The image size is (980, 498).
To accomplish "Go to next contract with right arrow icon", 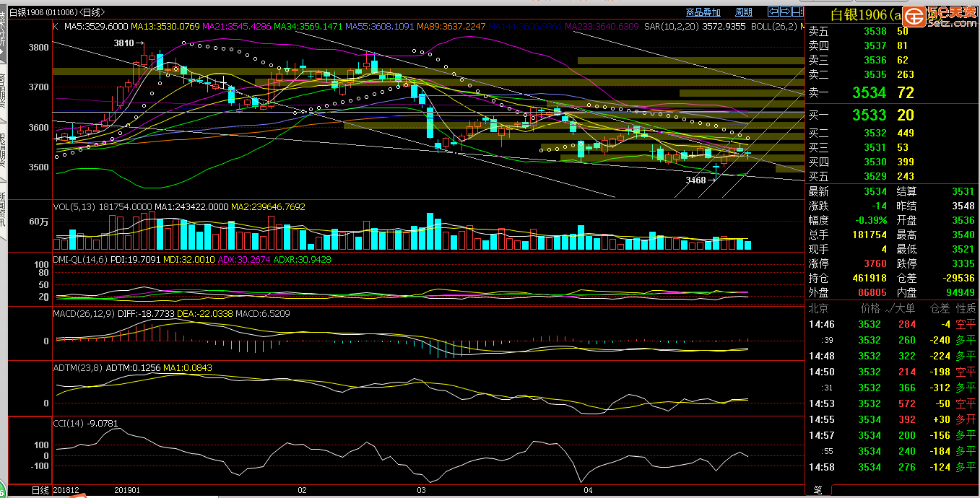I will tap(785, 12).
